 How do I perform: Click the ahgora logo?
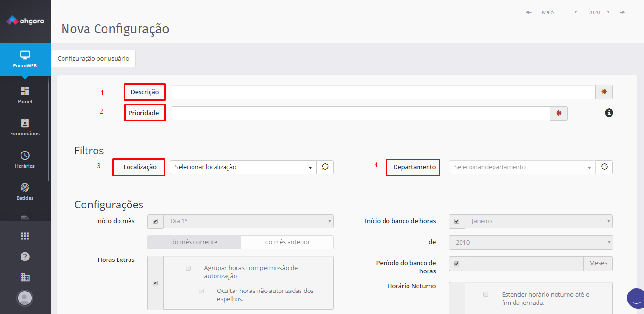pyautogui.click(x=25, y=21)
